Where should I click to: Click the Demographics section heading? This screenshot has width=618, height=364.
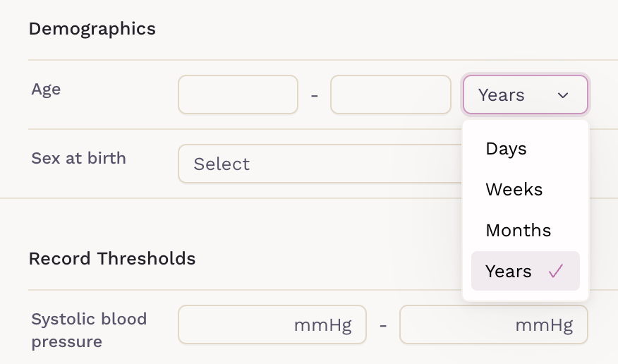click(92, 29)
